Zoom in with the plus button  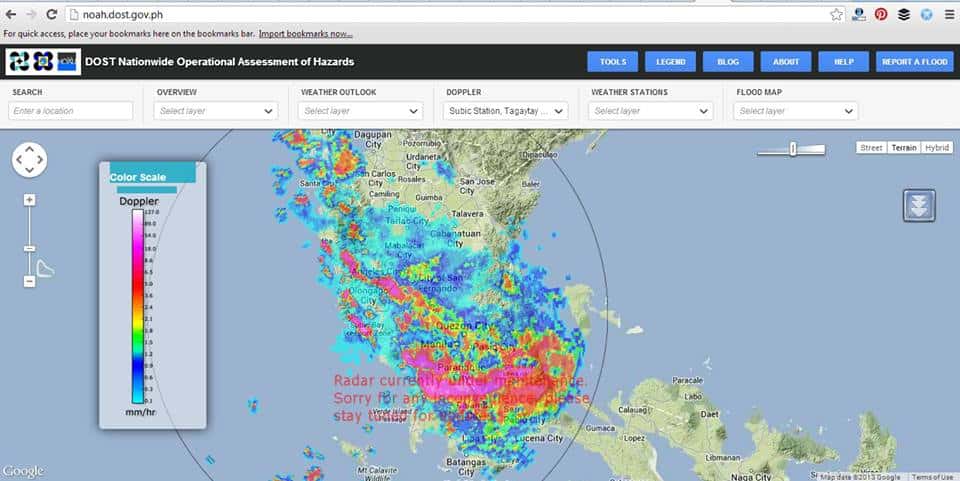(x=29, y=200)
